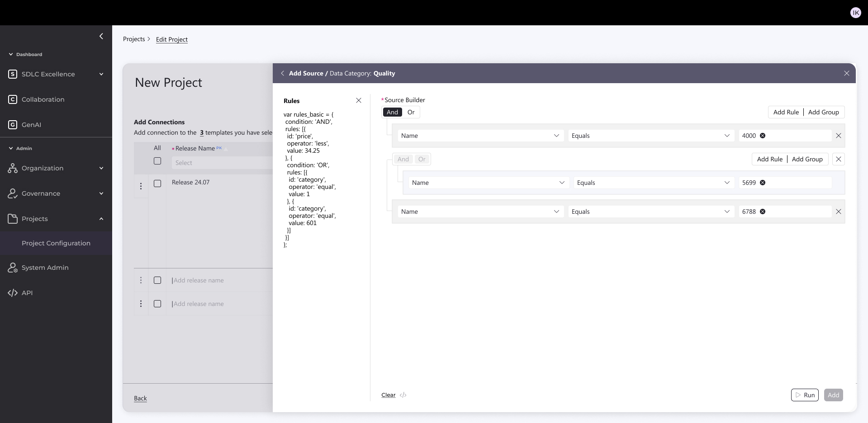Screen dimensions: 868x423
Task: Switch the top condition to Or
Action: coord(411,112)
